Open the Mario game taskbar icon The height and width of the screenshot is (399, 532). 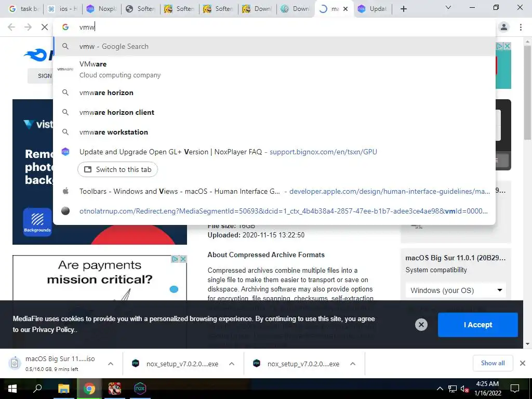point(115,389)
